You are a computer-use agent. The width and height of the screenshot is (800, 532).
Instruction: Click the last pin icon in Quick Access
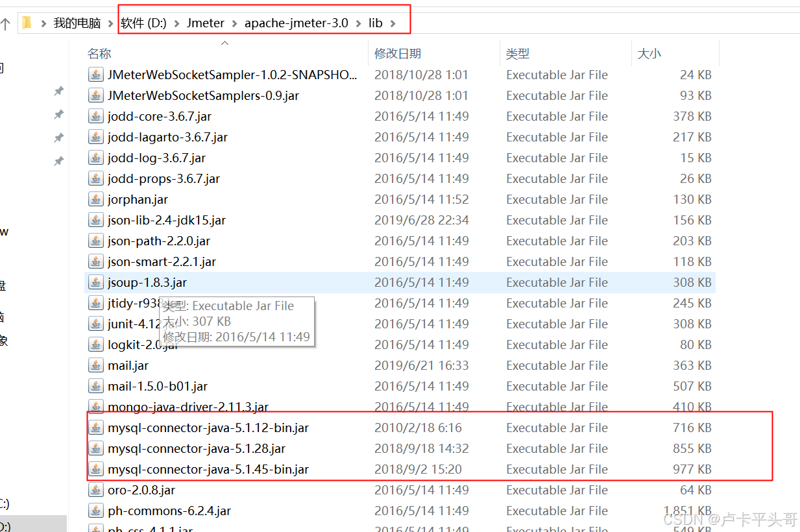[58, 161]
